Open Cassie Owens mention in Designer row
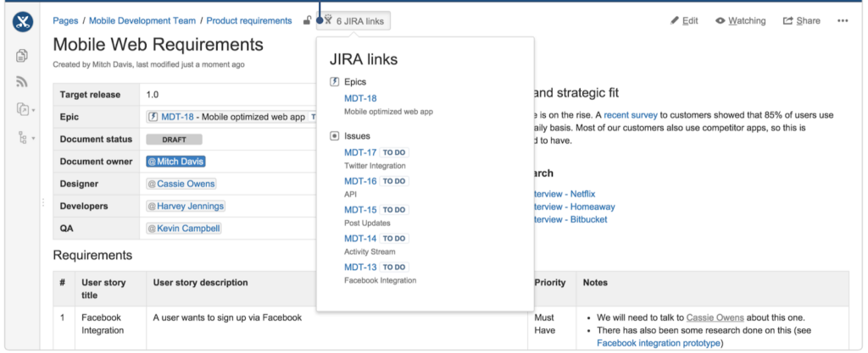The width and height of the screenshot is (868, 353). (x=181, y=184)
